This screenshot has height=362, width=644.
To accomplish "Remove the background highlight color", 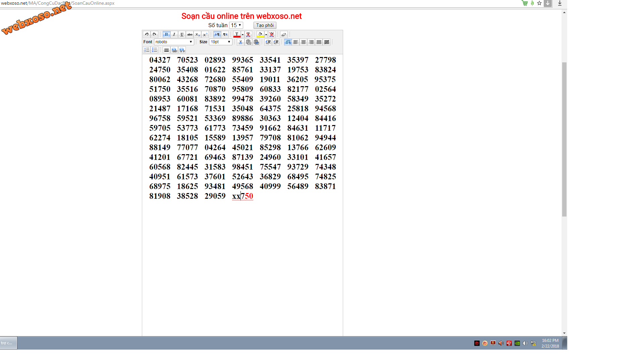I will point(272,35).
